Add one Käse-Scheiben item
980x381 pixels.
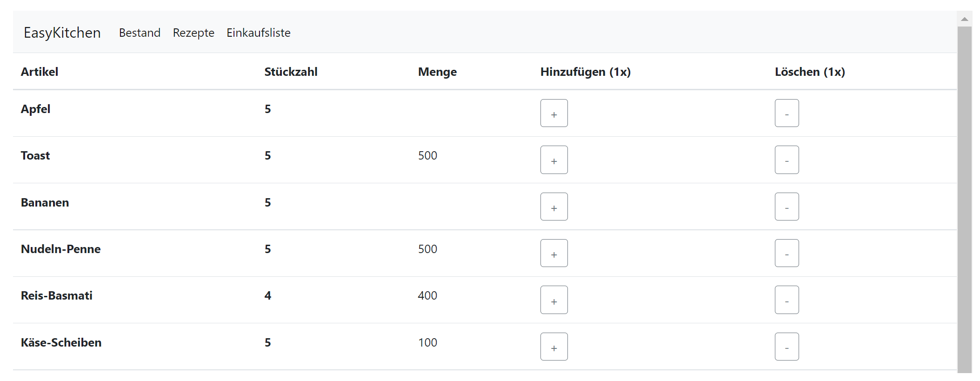coord(554,347)
